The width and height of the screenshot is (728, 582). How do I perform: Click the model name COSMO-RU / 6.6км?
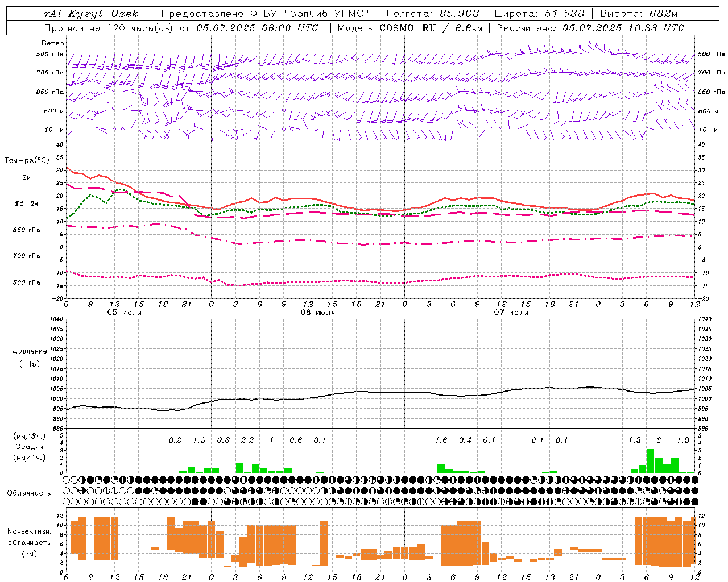point(431,28)
